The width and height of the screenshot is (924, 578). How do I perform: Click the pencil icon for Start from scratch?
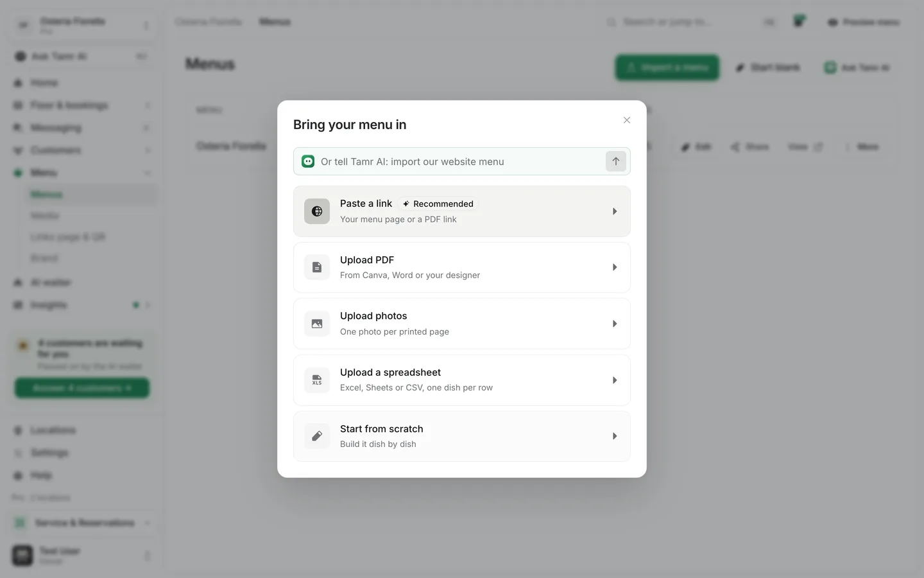(x=317, y=436)
